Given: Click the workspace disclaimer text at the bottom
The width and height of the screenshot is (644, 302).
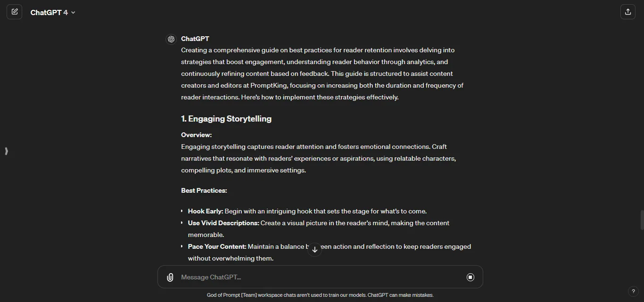Looking at the screenshot, I should (x=320, y=295).
